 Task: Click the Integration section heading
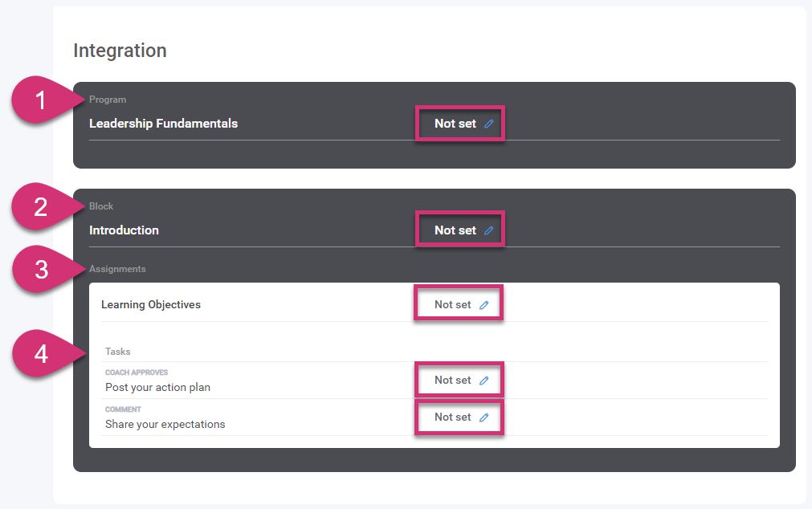pyautogui.click(x=120, y=51)
